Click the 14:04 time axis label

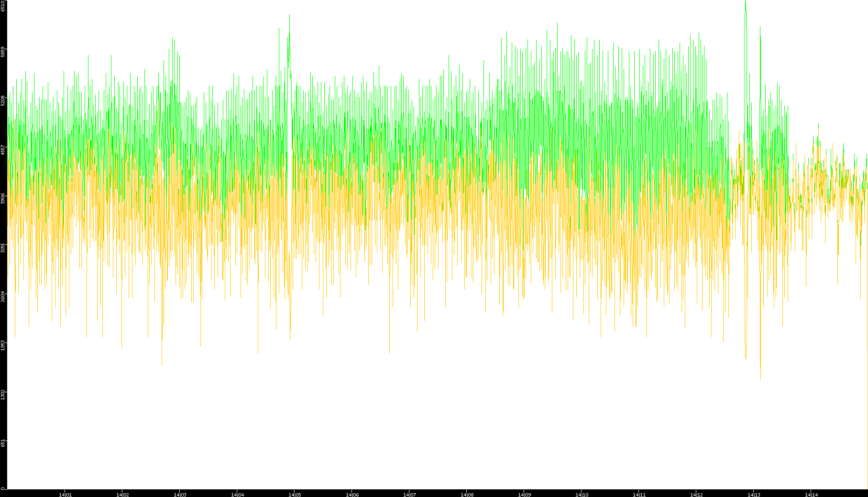tap(237, 494)
